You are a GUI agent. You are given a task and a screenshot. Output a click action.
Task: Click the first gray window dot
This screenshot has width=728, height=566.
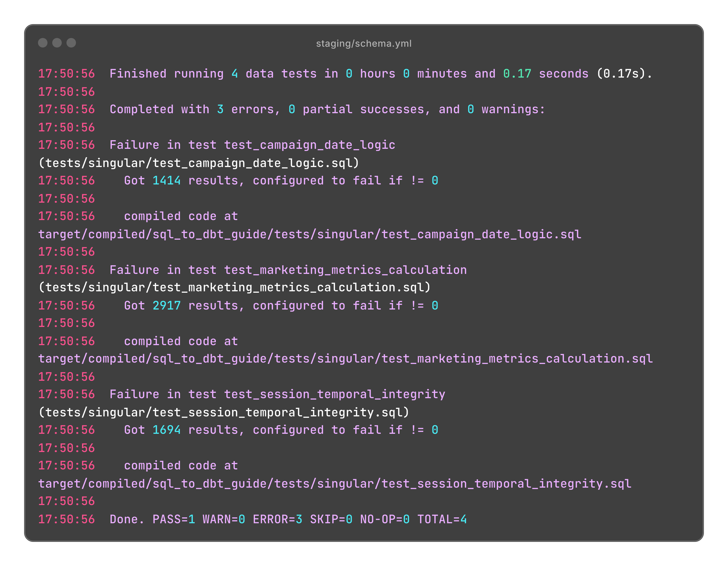[43, 43]
